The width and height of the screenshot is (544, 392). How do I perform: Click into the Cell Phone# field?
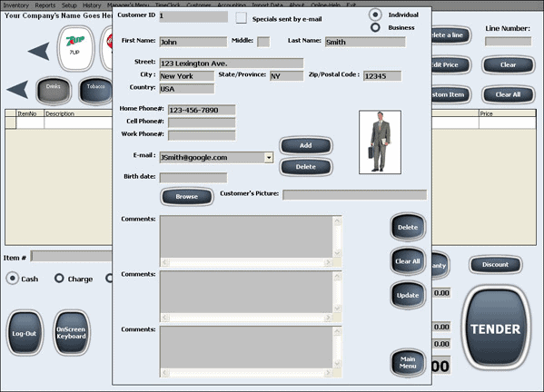(x=202, y=122)
